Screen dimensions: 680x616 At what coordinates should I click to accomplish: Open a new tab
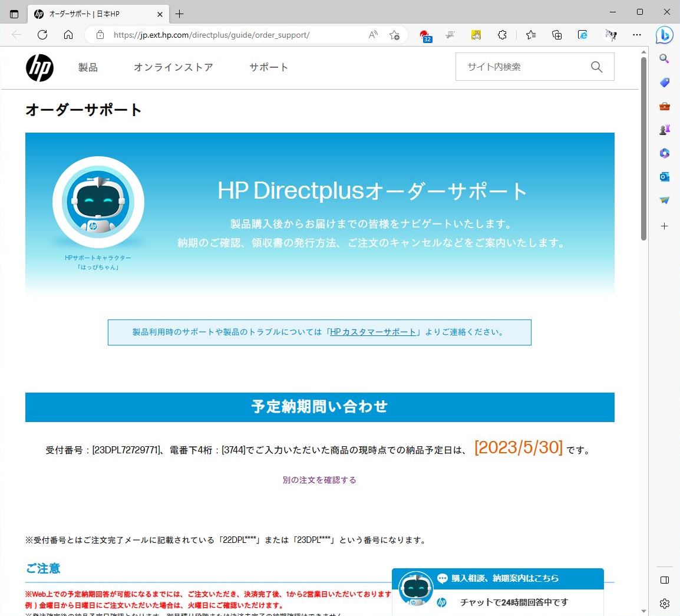point(179,14)
